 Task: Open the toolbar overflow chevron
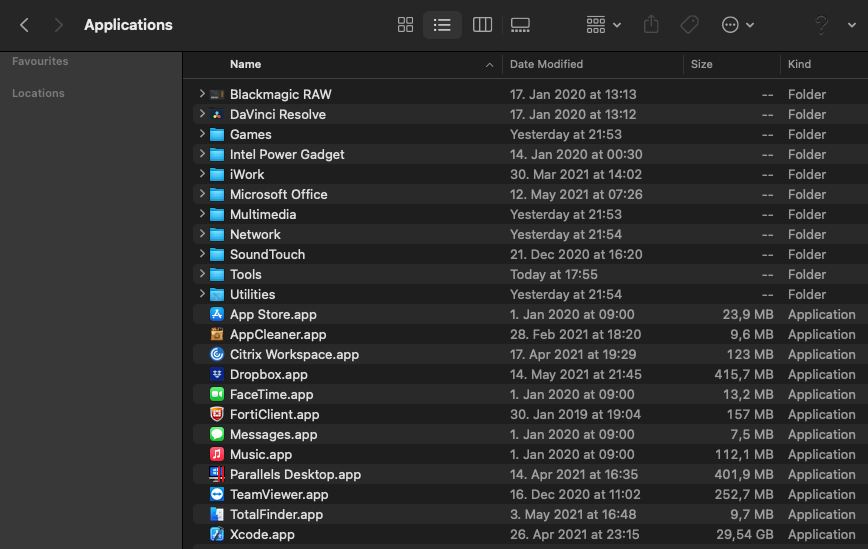[852, 25]
